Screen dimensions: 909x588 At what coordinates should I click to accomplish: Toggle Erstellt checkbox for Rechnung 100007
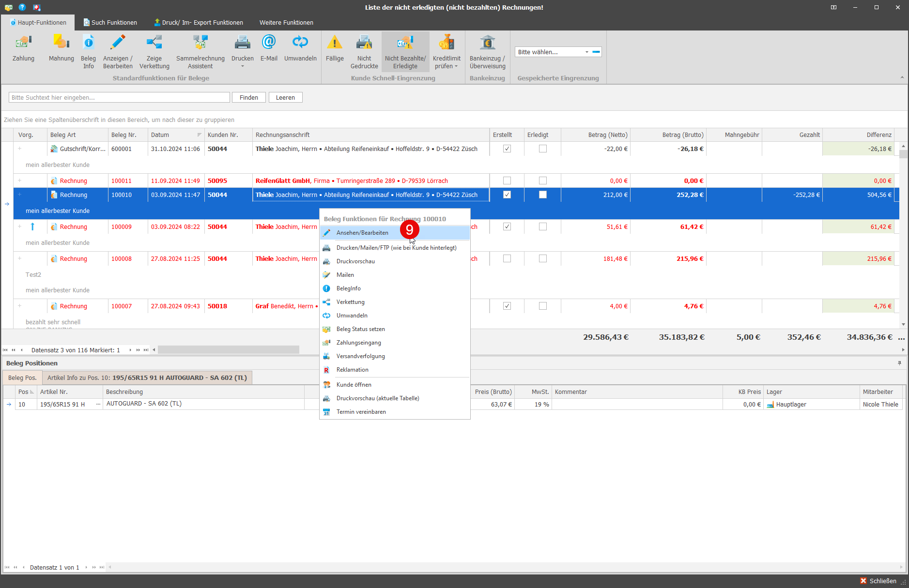coord(507,306)
